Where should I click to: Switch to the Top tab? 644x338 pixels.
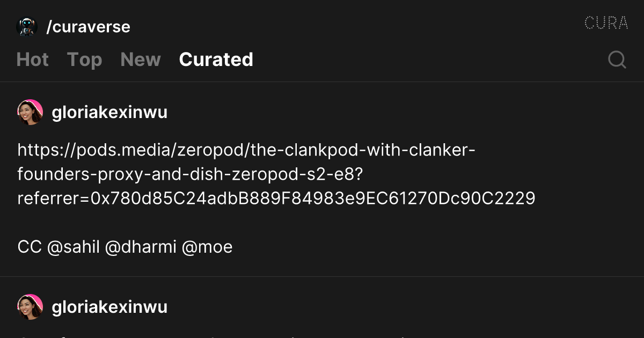tap(84, 60)
